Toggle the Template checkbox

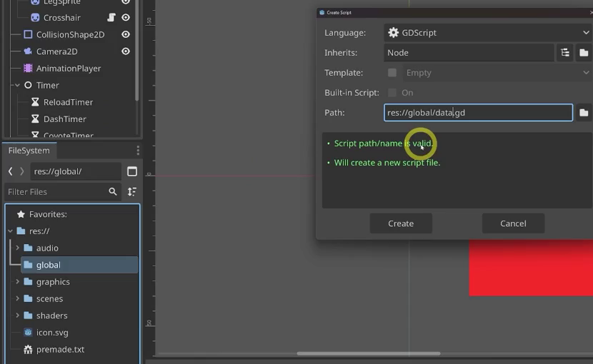tap(392, 73)
